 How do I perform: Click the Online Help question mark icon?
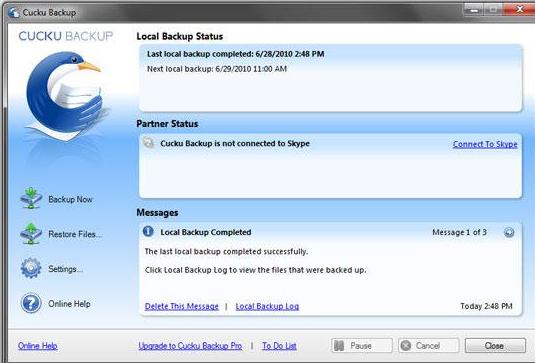coord(31,303)
